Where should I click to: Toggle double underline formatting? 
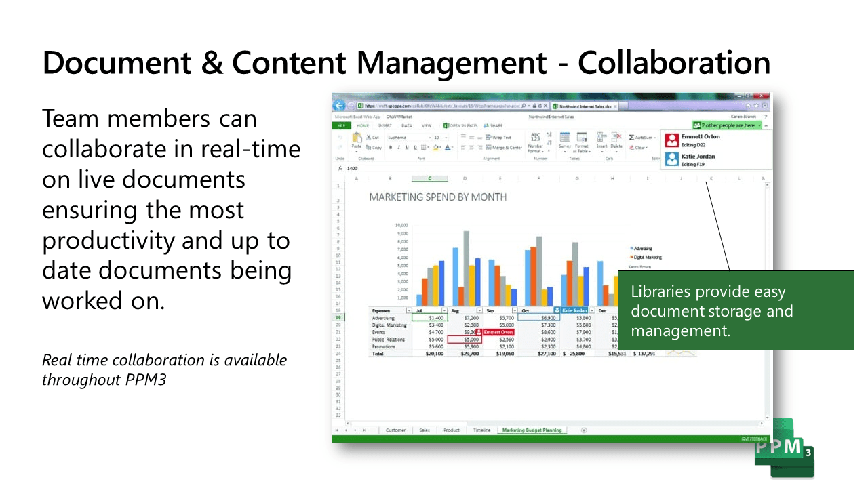[x=415, y=147]
